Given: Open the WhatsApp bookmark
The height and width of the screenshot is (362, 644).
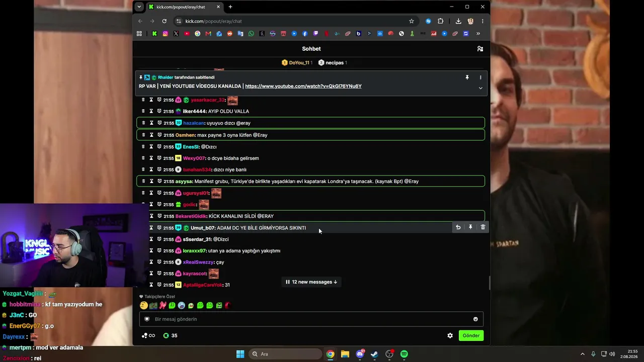Looking at the screenshot, I should click(251, 34).
